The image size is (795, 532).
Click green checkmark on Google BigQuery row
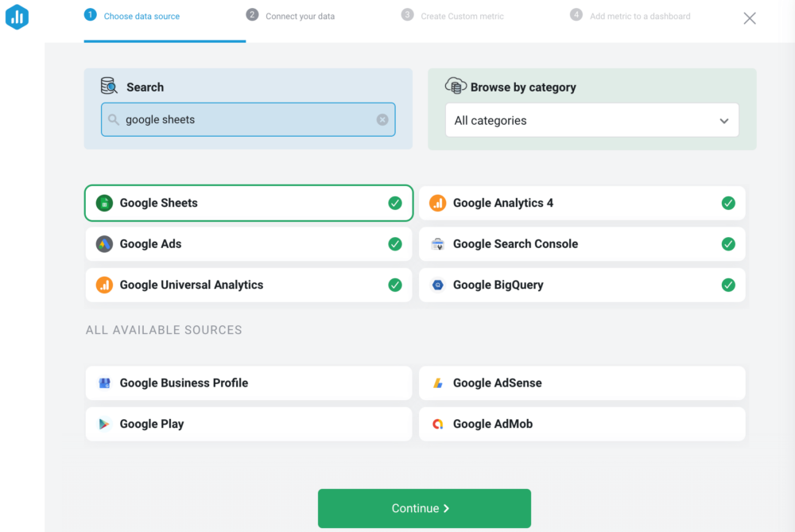pyautogui.click(x=728, y=285)
